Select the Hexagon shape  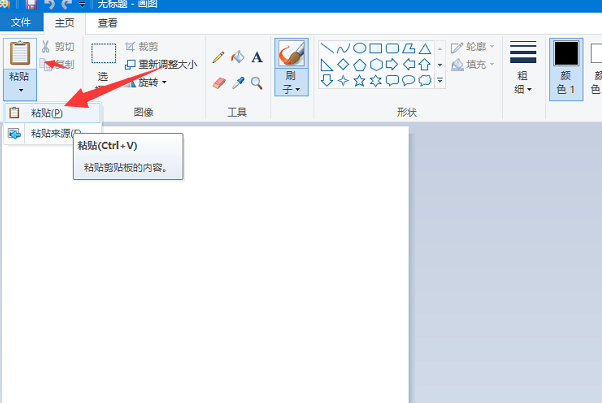click(x=376, y=64)
